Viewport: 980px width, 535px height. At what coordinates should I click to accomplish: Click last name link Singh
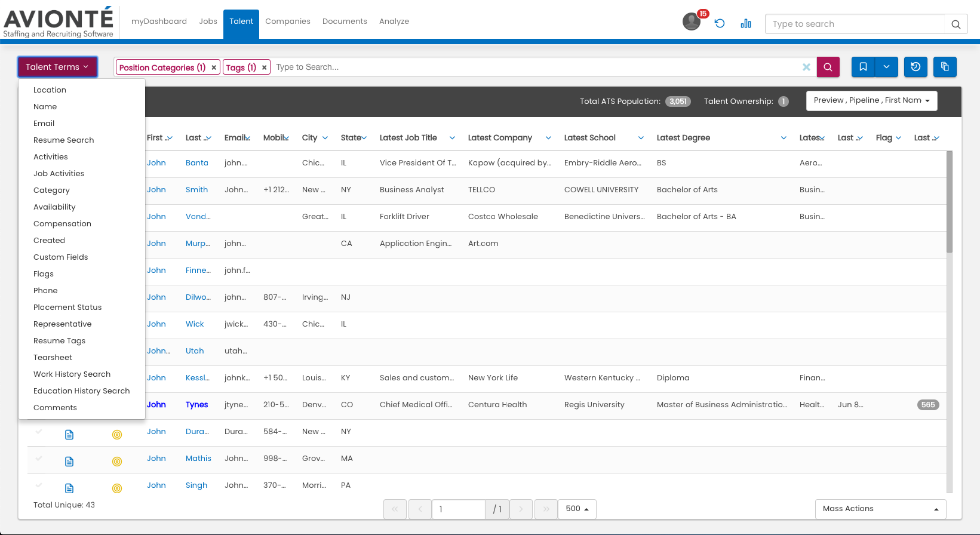tap(196, 485)
